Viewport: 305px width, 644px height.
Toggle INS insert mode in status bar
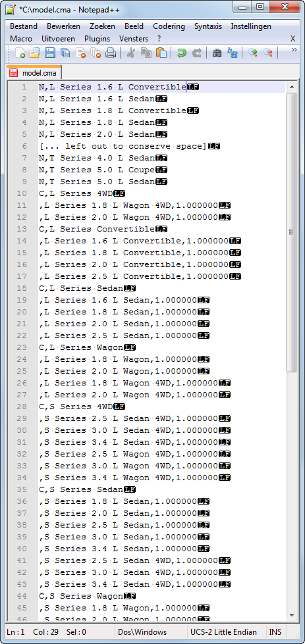coord(275,632)
